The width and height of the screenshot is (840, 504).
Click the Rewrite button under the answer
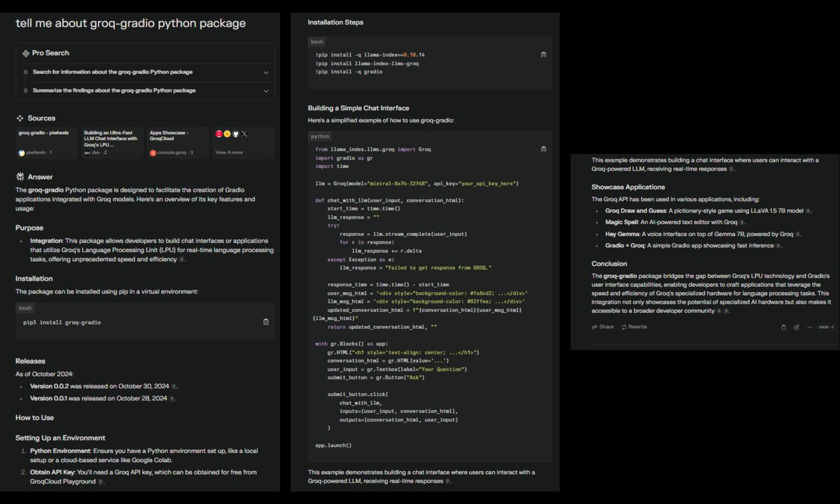pyautogui.click(x=633, y=327)
